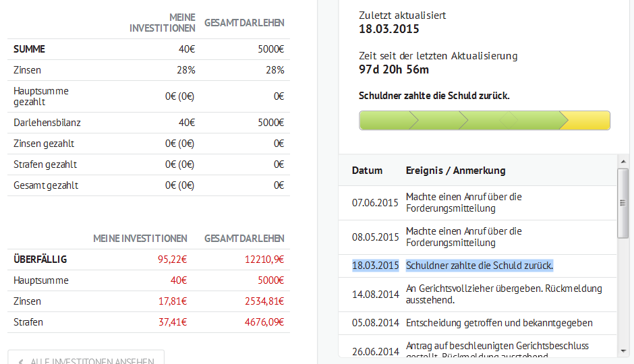Image resolution: width=634 pixels, height=364 pixels.
Task: Open the Alle Investitionen ansehen button
Action: (x=86, y=359)
